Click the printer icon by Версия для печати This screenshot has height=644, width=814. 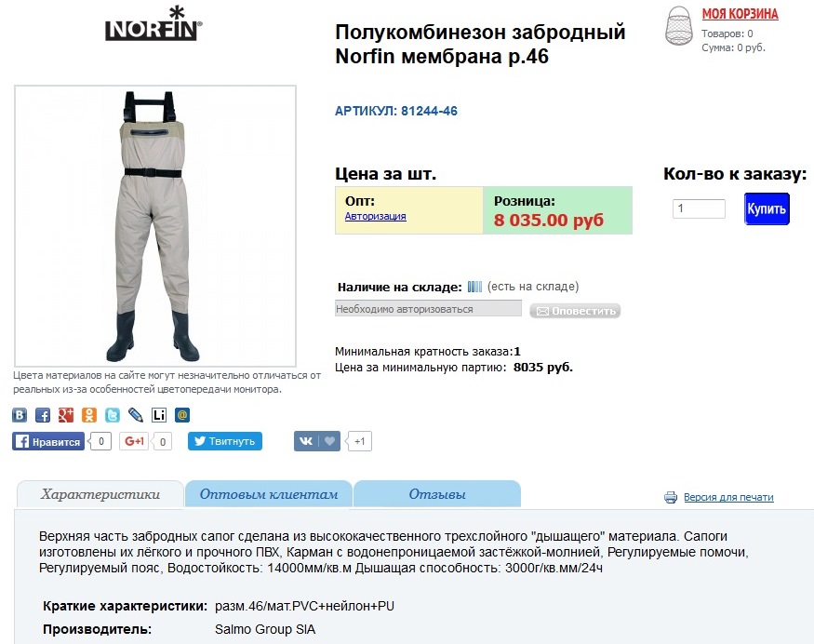click(x=671, y=498)
